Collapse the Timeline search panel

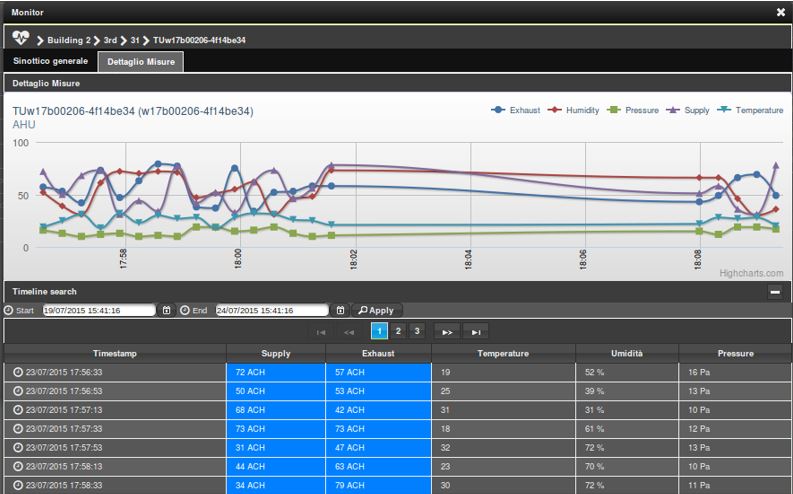tap(775, 292)
